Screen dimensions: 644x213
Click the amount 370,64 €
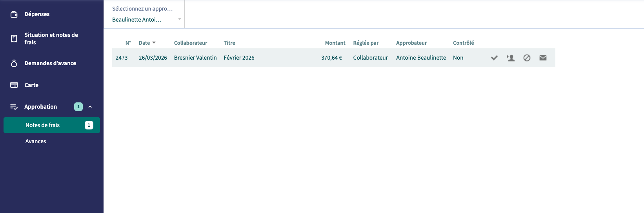point(331,58)
